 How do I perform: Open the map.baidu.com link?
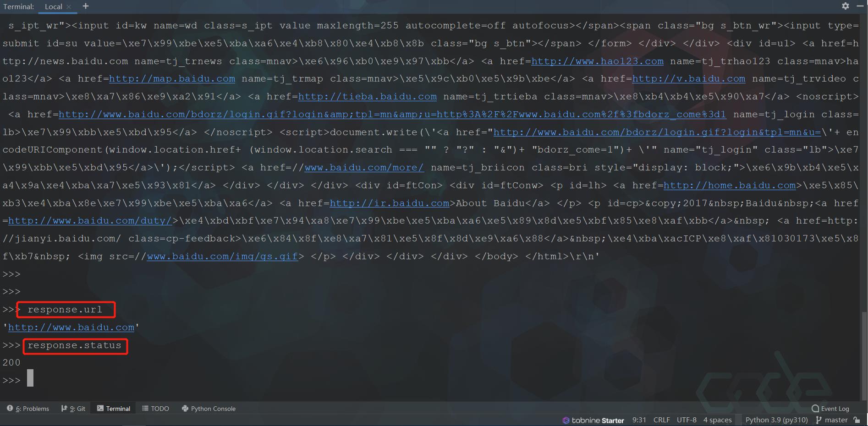tap(172, 79)
